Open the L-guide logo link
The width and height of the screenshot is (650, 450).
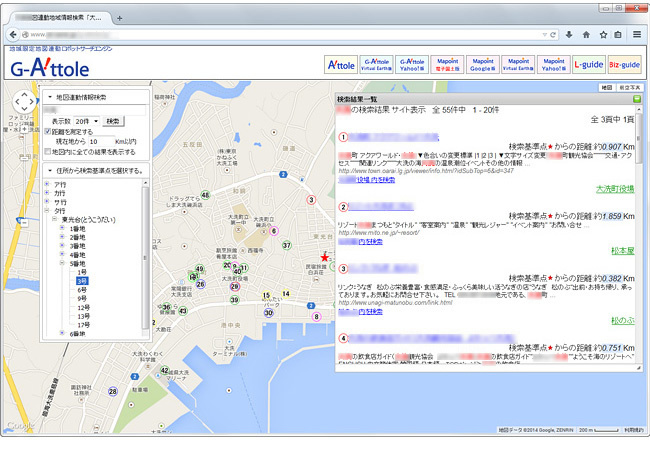[x=587, y=65]
